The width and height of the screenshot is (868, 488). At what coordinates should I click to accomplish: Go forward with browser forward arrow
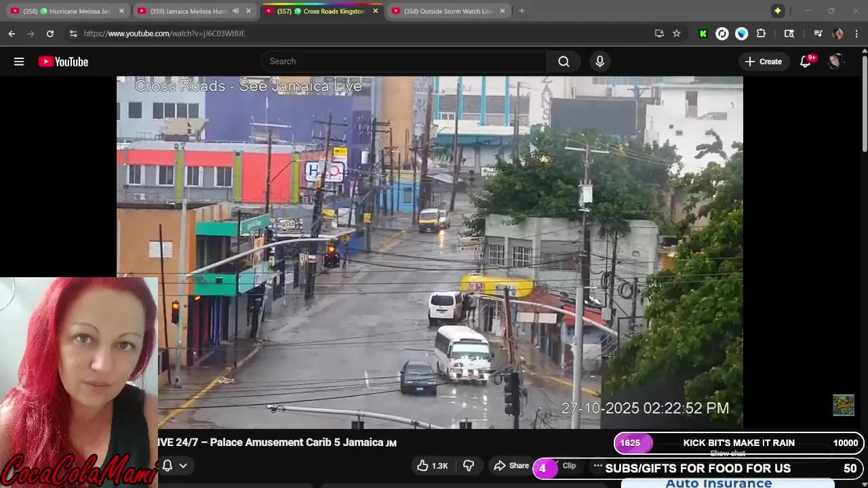point(31,33)
